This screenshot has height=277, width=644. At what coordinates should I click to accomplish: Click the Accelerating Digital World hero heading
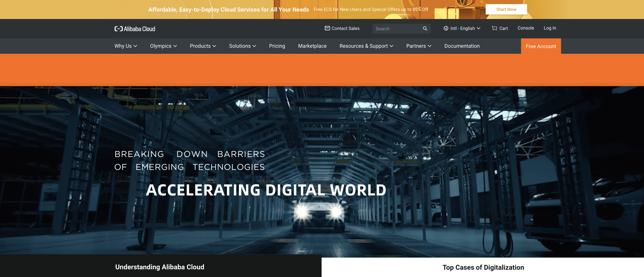(266, 190)
